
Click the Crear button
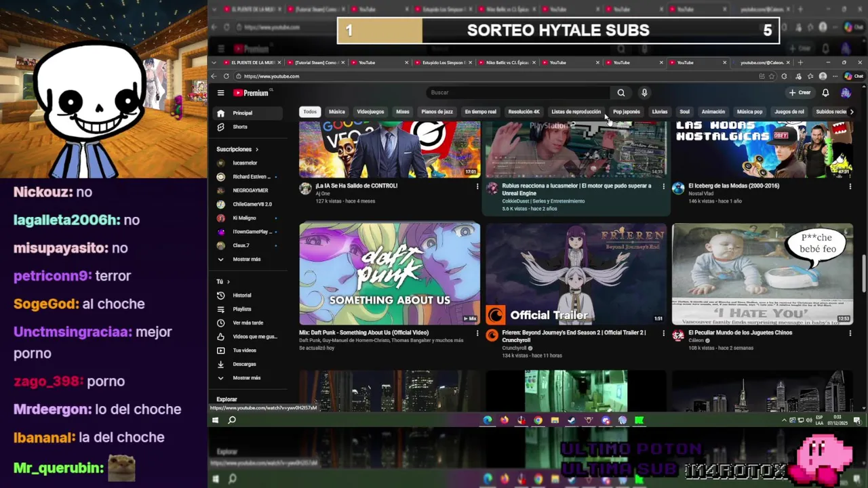coord(800,93)
